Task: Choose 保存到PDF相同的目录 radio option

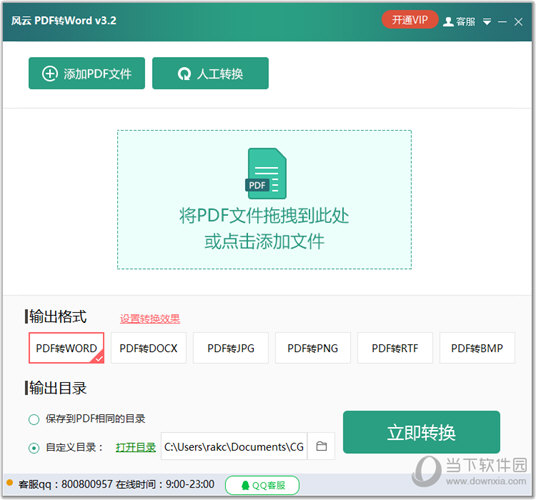Action: (34, 419)
